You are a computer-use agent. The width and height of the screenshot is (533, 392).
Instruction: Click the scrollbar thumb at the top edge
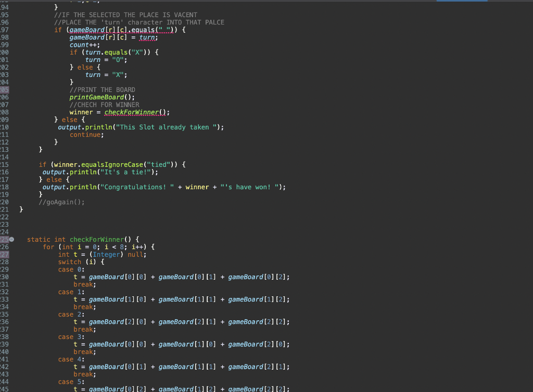[x=462, y=1]
